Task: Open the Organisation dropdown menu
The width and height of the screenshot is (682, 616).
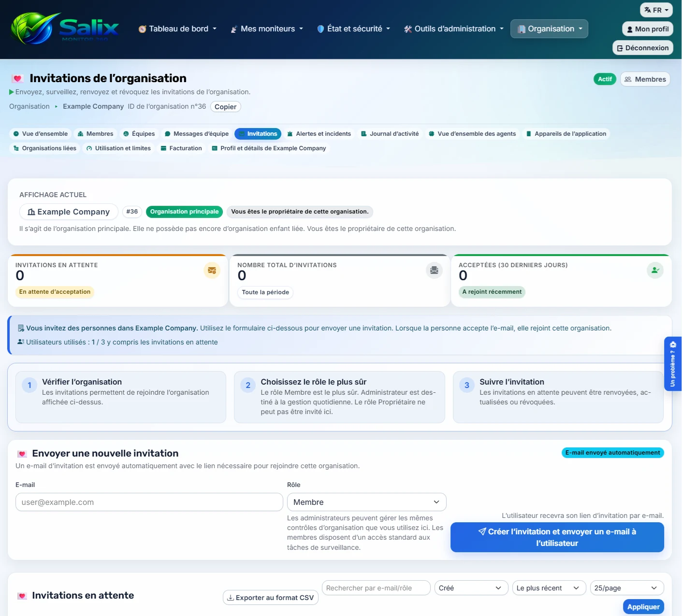Action: [550, 29]
